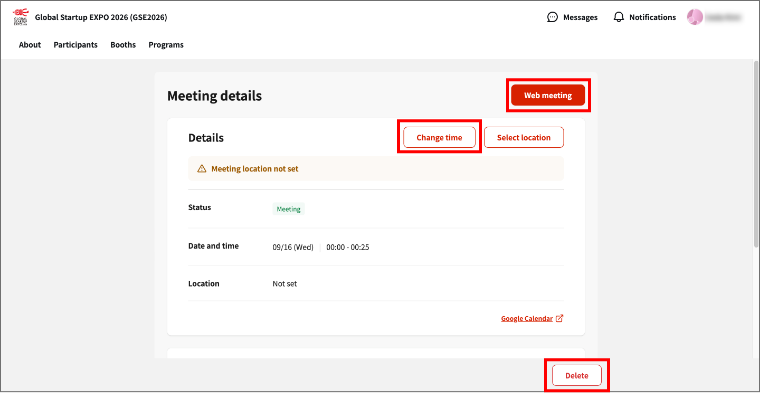Click the time value 00:00 - 00:25
This screenshot has width=760, height=393.
[348, 247]
